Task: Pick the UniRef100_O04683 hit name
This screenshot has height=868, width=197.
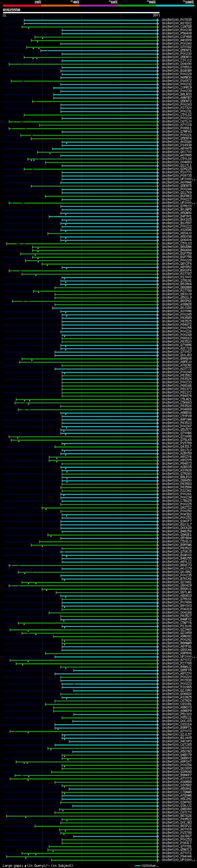Action: click(176, 162)
